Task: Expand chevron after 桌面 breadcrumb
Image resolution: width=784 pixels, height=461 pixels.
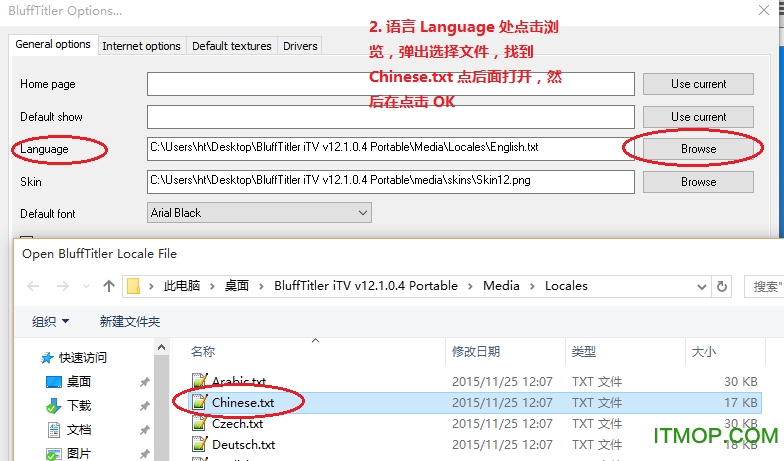Action: [x=261, y=286]
